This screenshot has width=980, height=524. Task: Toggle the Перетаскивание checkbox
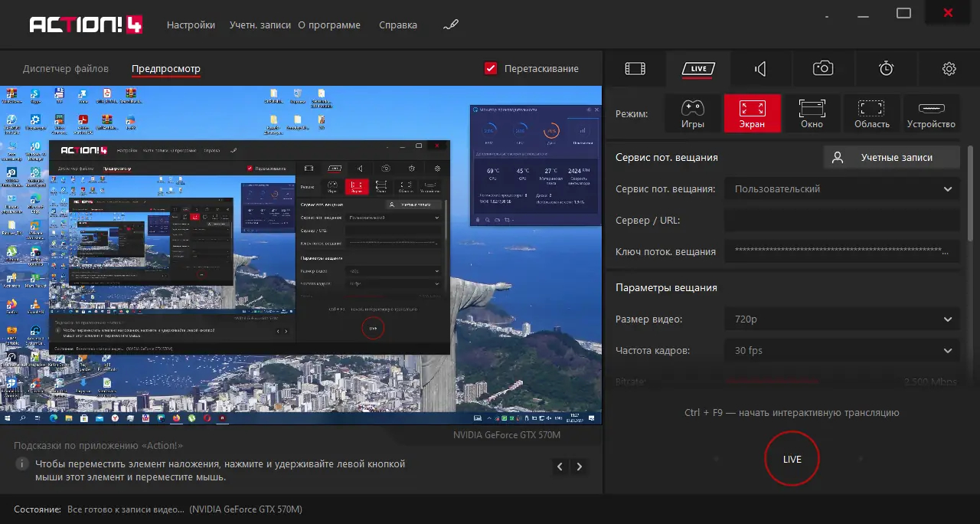[x=492, y=68]
